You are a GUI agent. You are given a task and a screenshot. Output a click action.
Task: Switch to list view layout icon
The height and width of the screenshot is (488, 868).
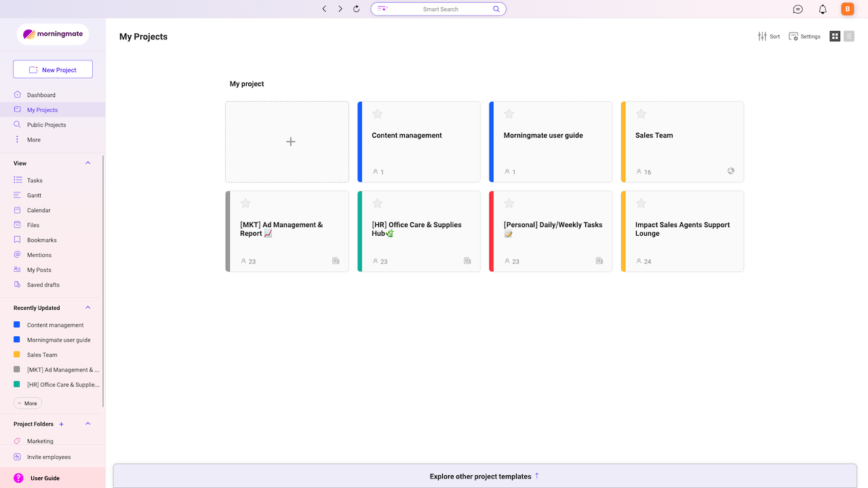(x=849, y=36)
